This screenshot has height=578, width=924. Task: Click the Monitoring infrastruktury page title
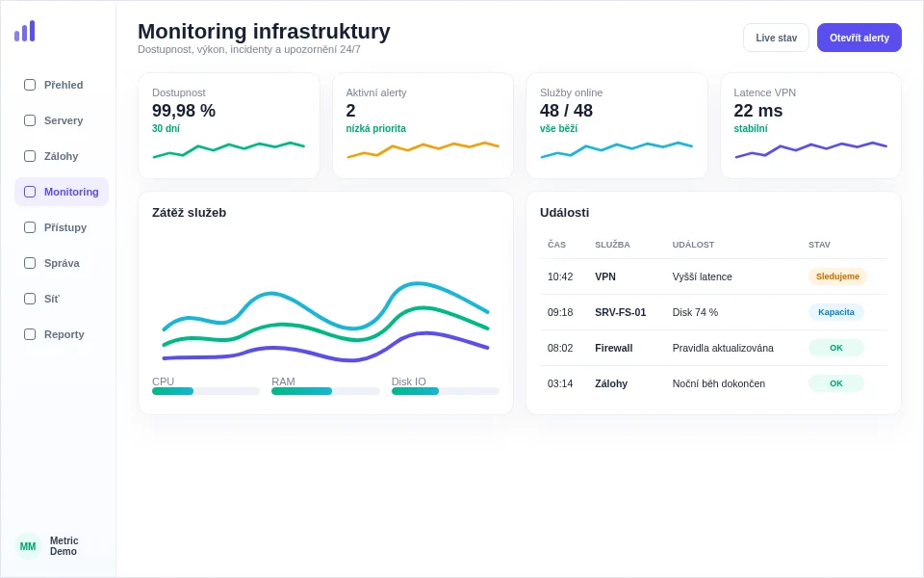(x=264, y=31)
